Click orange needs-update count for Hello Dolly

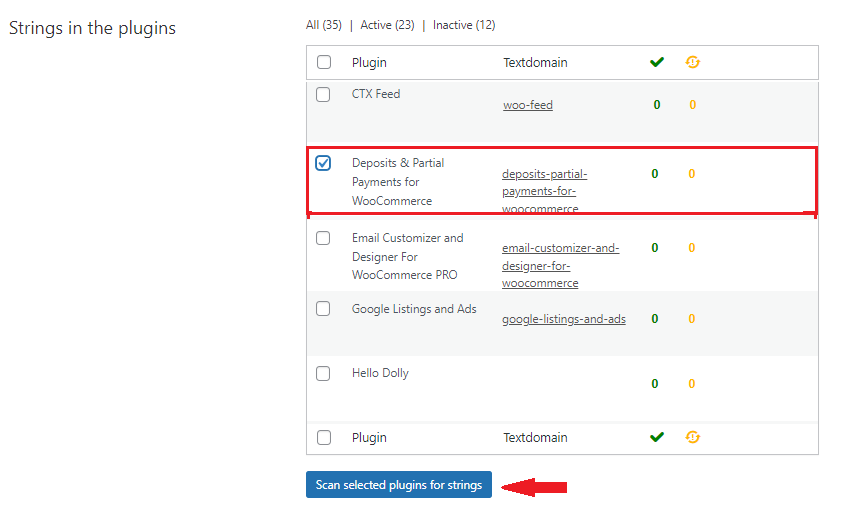click(x=691, y=384)
